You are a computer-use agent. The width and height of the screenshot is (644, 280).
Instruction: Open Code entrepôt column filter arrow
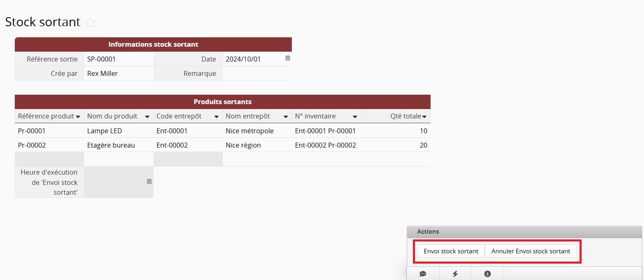point(216,117)
